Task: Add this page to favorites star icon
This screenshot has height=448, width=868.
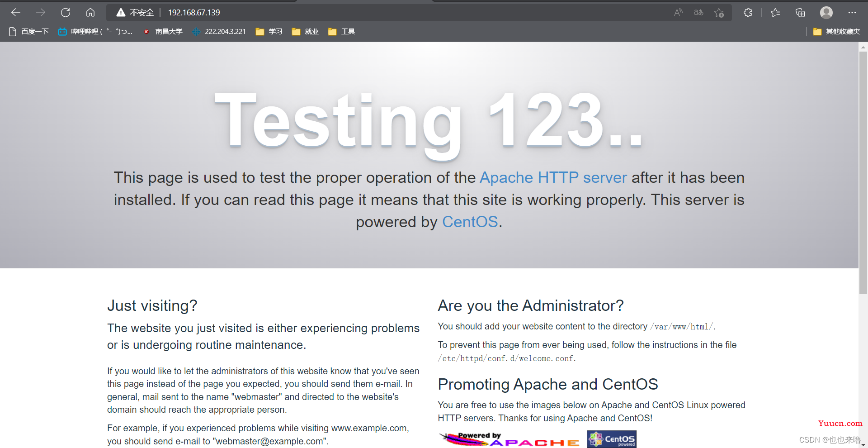Action: [719, 13]
